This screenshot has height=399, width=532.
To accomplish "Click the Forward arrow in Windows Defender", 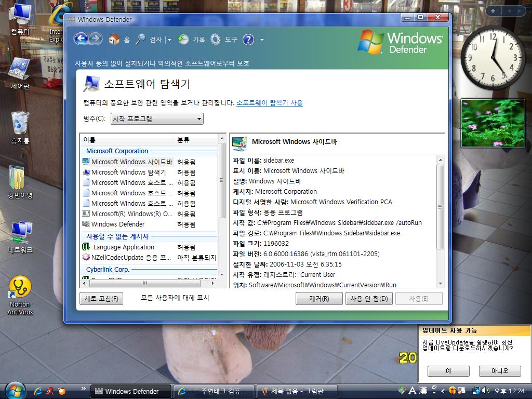I will pyautogui.click(x=96, y=39).
